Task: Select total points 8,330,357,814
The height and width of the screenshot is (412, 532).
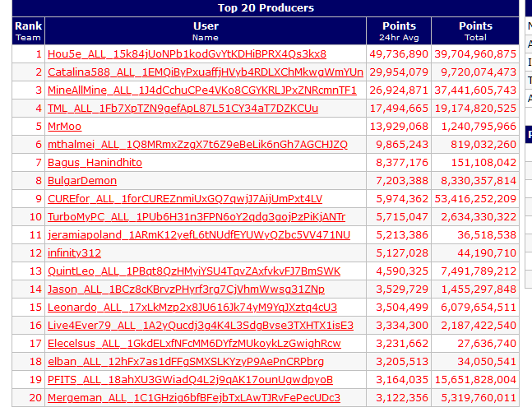Action: pos(479,181)
